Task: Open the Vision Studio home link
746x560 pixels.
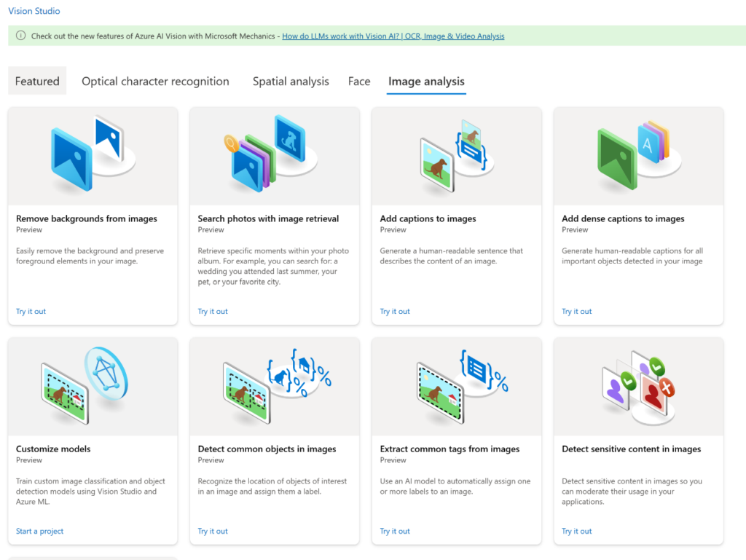Action: coord(34,11)
